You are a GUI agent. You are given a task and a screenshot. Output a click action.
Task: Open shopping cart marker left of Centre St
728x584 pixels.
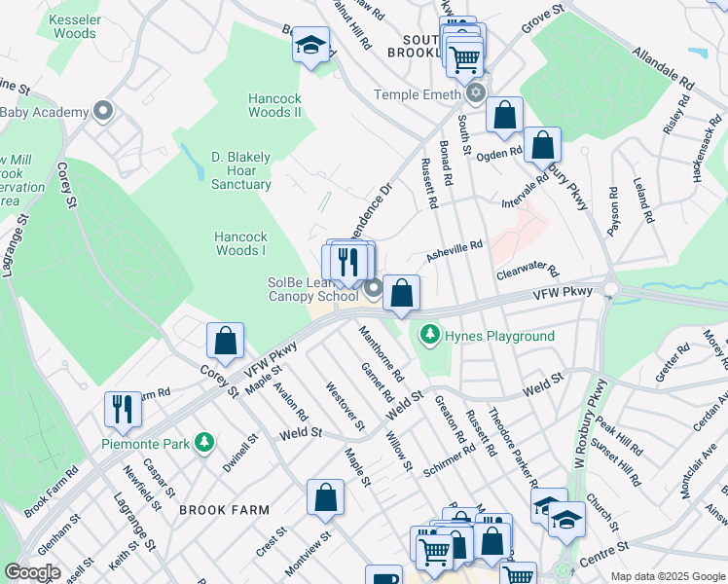point(519,574)
